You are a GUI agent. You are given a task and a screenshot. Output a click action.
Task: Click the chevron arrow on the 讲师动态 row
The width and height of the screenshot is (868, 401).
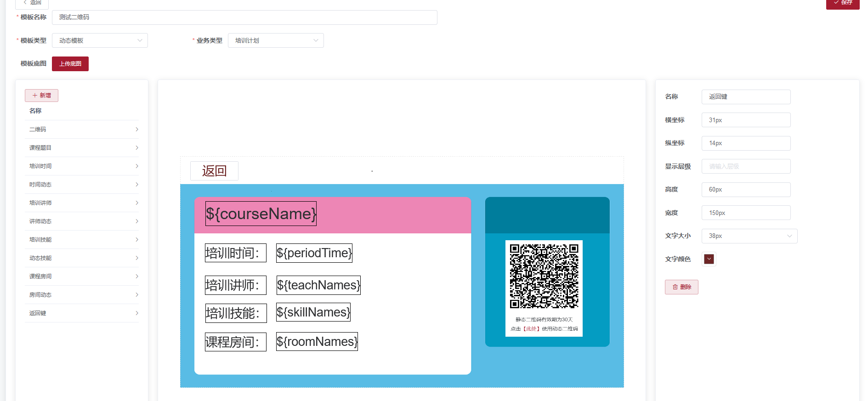click(137, 221)
